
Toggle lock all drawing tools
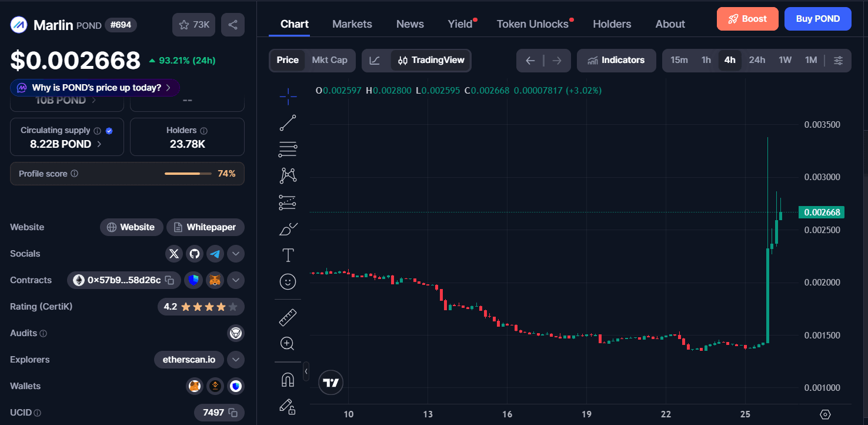pos(288,406)
